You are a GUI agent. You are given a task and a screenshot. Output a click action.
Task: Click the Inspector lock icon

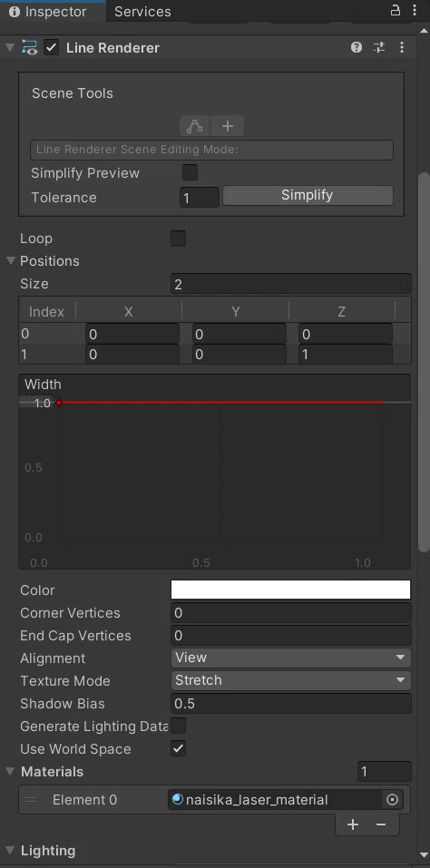[396, 11]
